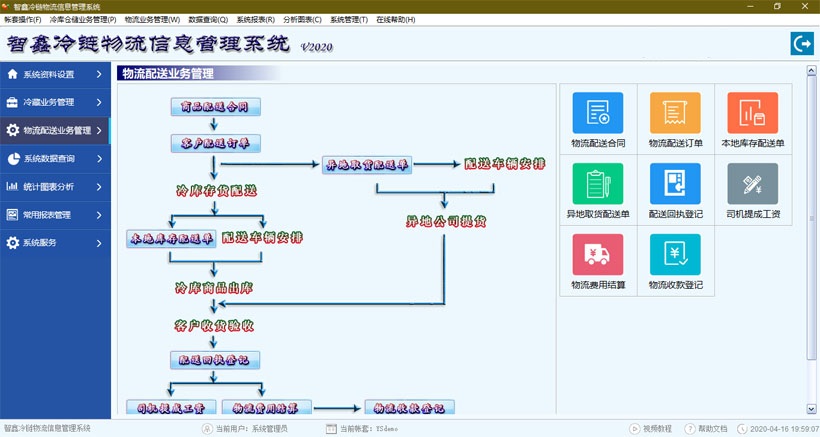Click the report icon beside 常用报表管理
Screen dimensions: 820x437
click(13, 214)
